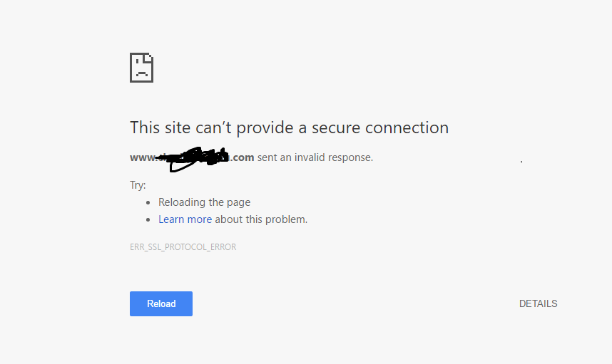
Task: Click the "about this problem." text
Action: click(261, 219)
